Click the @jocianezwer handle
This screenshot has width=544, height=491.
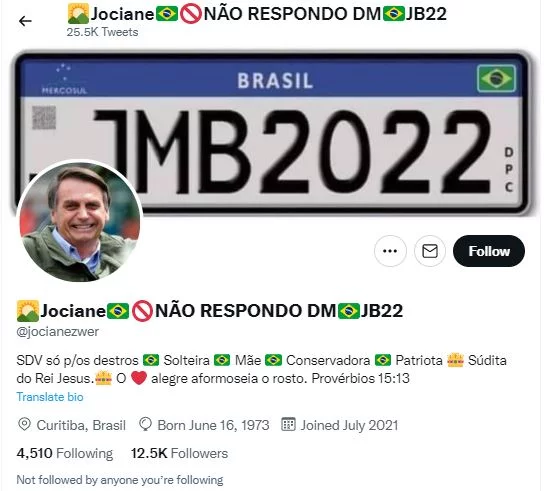[58, 331]
